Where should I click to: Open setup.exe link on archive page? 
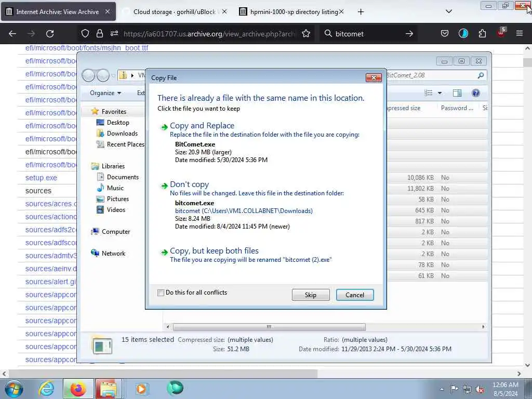point(41,178)
